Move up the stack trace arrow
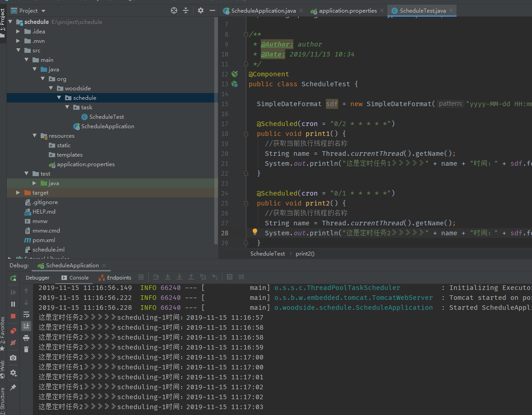The width and height of the screenshot is (532, 415). [26, 291]
